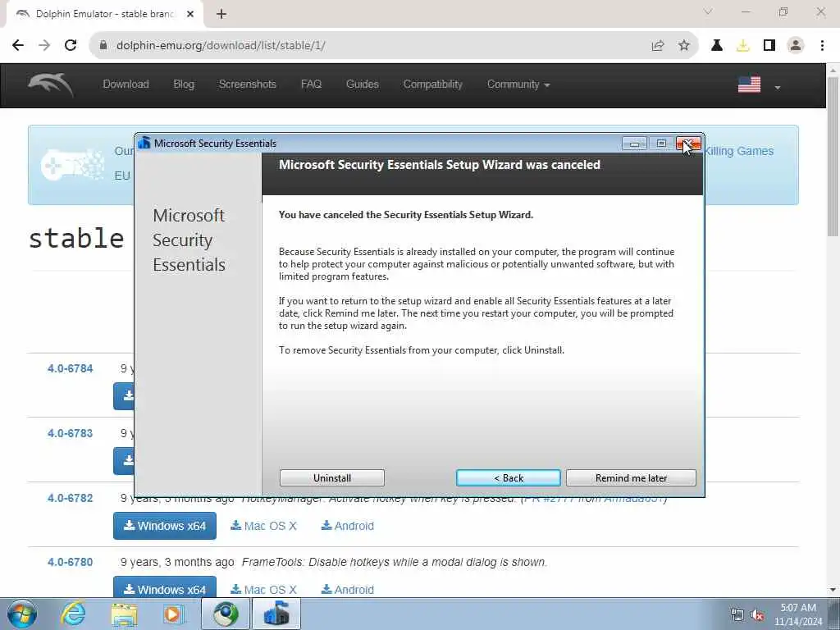The height and width of the screenshot is (630, 840).
Task: Maximize the Security Essentials dialog
Action: tap(661, 144)
